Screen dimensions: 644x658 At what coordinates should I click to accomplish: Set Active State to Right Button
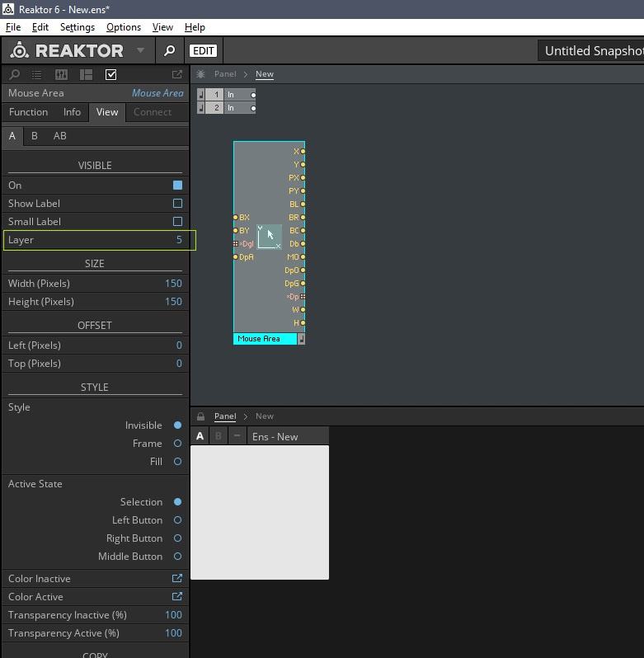pyautogui.click(x=177, y=538)
